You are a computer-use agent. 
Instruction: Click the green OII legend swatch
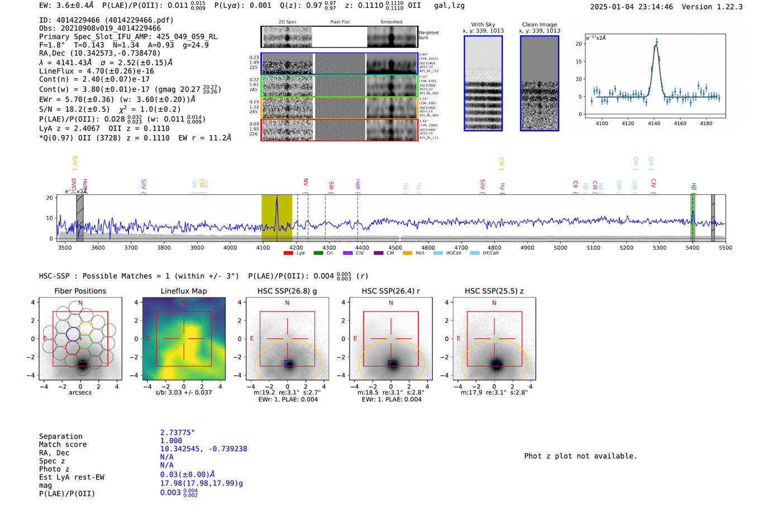[x=318, y=253]
